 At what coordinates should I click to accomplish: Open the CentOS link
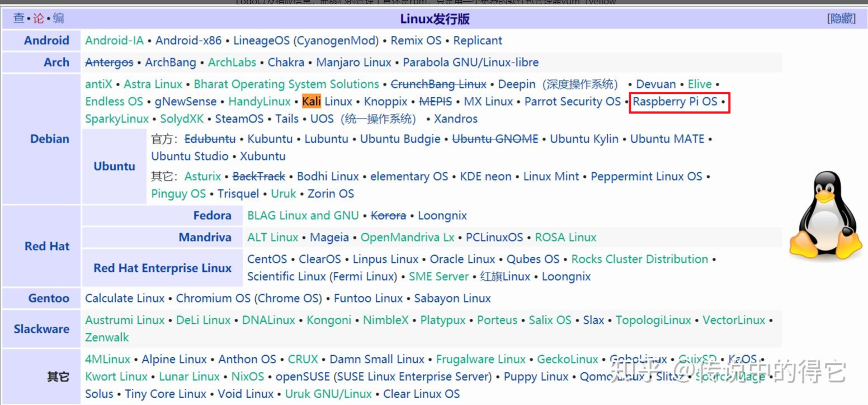click(x=267, y=259)
